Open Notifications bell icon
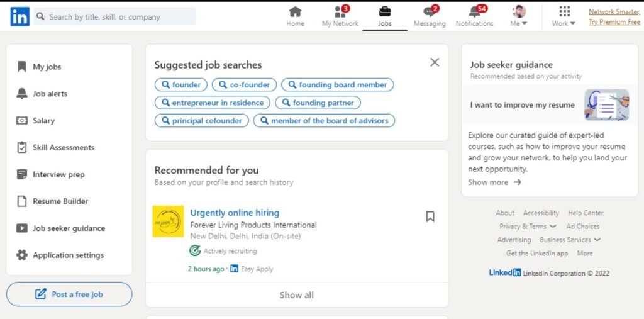 point(474,11)
